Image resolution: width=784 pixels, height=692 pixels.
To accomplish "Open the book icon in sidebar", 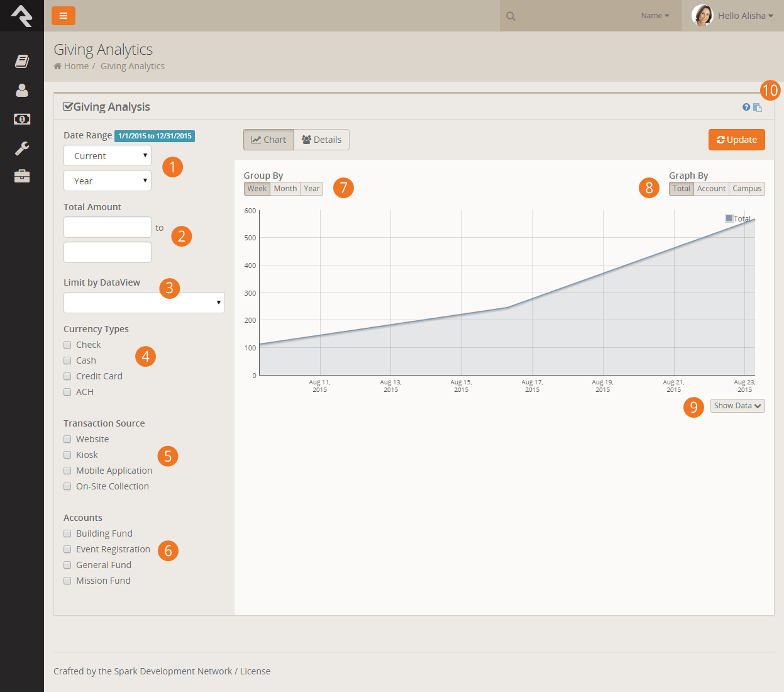I will [x=22, y=61].
